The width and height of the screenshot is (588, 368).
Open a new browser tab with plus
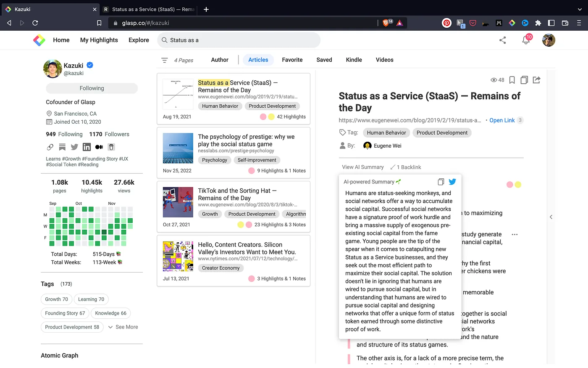point(206,9)
